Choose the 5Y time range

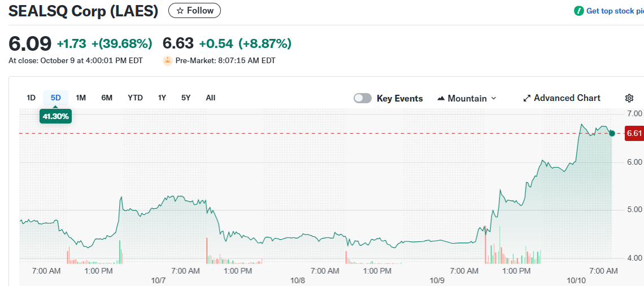tap(186, 98)
